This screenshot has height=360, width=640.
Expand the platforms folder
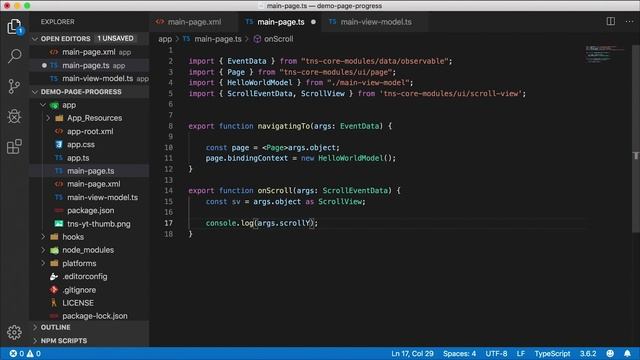[x=43, y=263]
